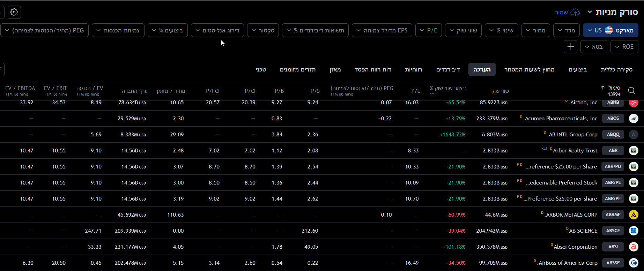Click the search magnifier icon
The height and width of the screenshot is (271, 644).
click(631, 91)
